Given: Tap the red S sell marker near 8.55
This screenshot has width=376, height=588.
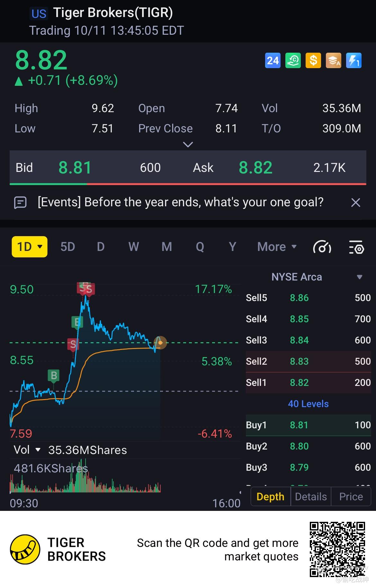Looking at the screenshot, I should pos(73,344).
